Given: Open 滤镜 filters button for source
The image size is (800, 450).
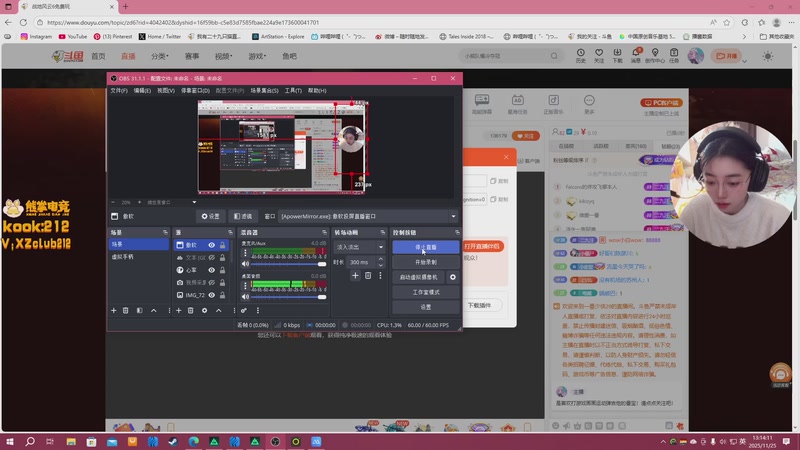Looking at the screenshot, I should tap(243, 216).
